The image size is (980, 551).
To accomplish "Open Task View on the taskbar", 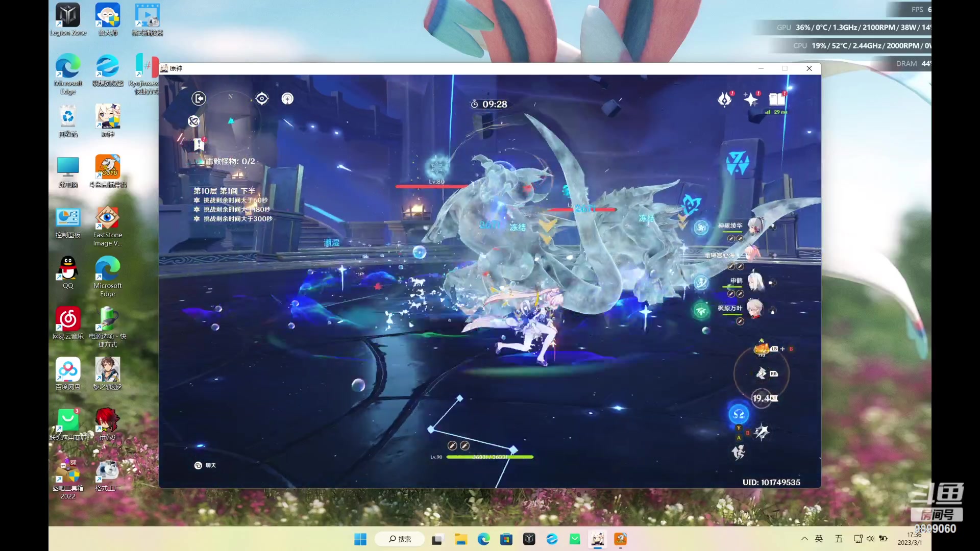I will (437, 539).
